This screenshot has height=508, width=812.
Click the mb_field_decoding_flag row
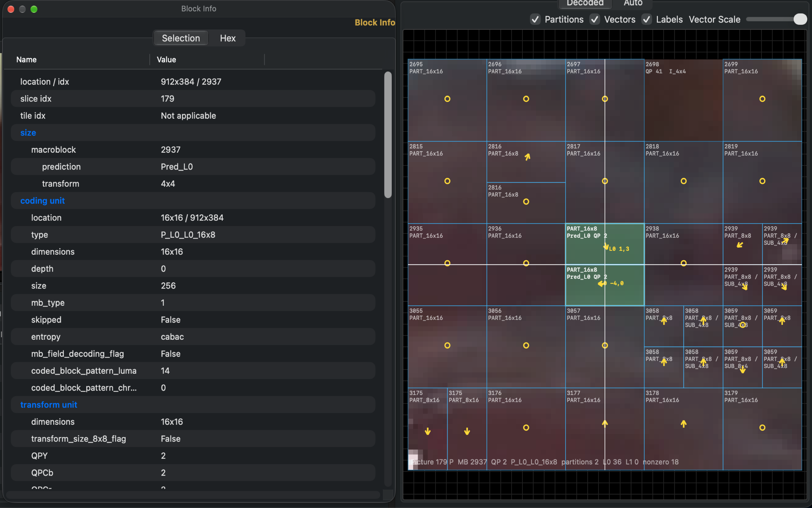click(193, 353)
